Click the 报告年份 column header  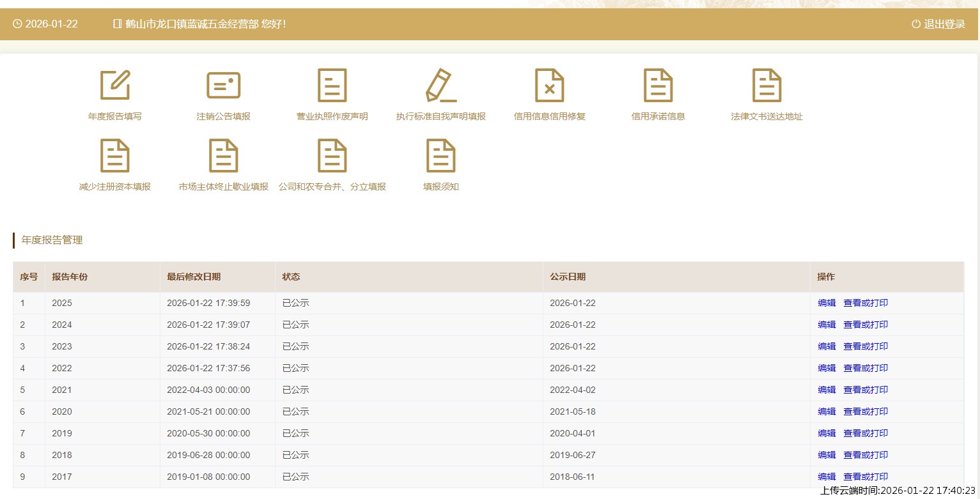coord(70,277)
